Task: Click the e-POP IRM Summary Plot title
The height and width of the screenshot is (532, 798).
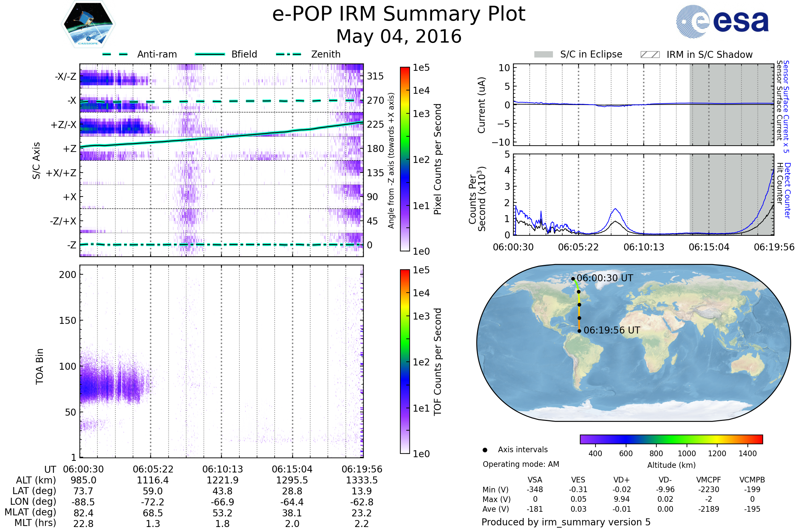Action: 399,14
